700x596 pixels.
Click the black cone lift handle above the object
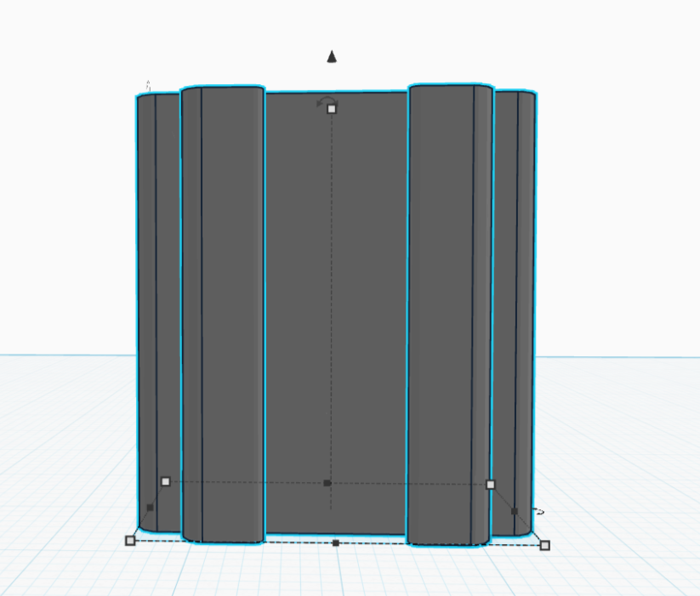(333, 57)
